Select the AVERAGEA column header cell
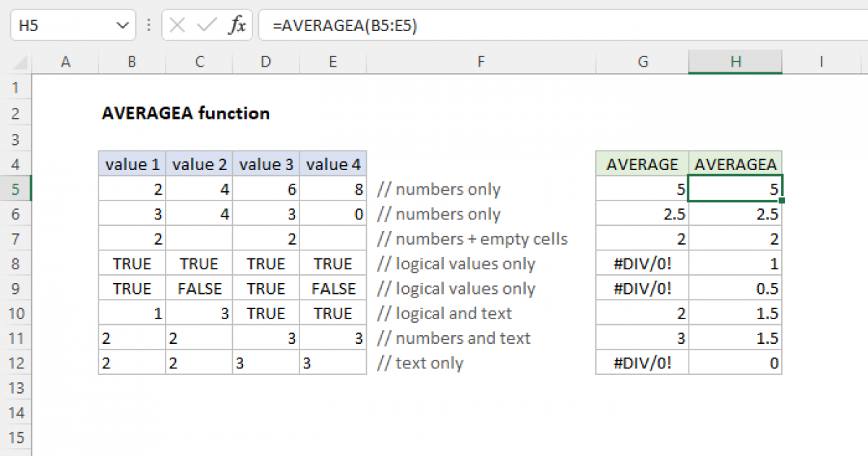Screen dimensions: 868x456 (735, 164)
